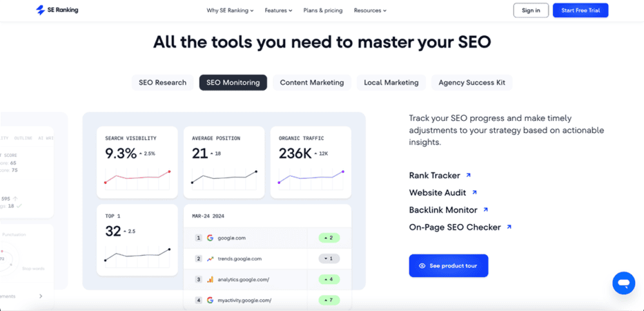644x311 pixels.
Task: Click the Sign in button
Action: point(531,10)
